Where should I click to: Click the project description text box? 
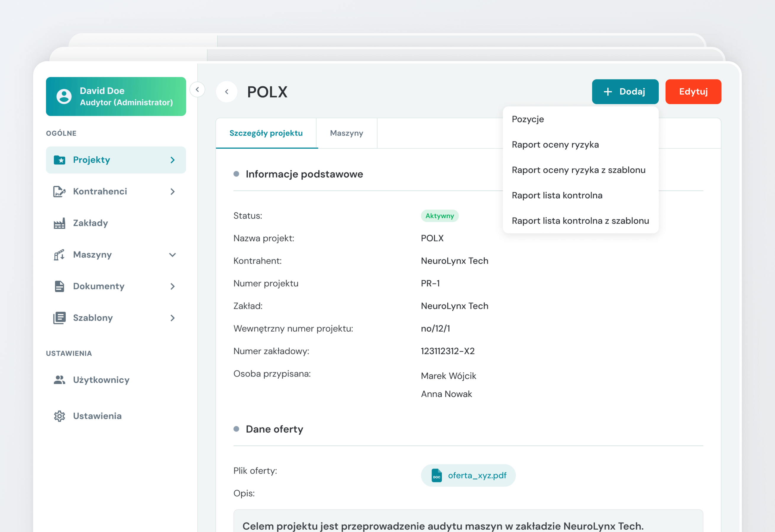point(468,521)
